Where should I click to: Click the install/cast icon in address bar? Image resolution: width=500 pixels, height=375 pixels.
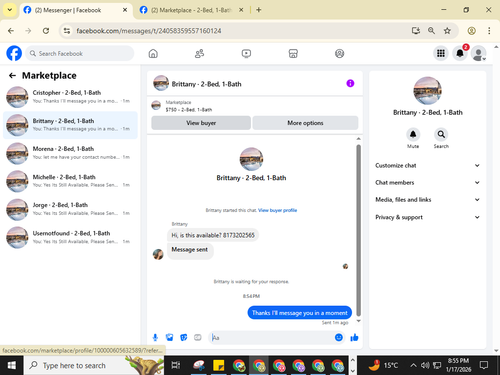[415, 31]
